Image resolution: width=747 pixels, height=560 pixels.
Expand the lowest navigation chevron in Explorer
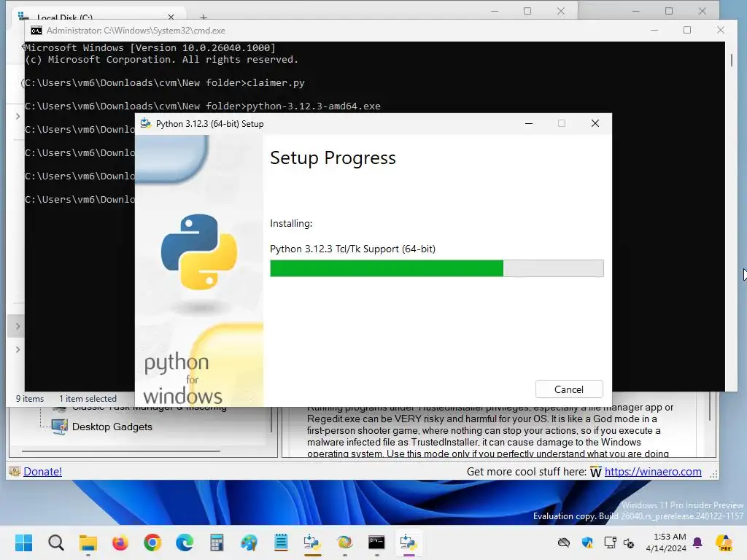click(18, 349)
